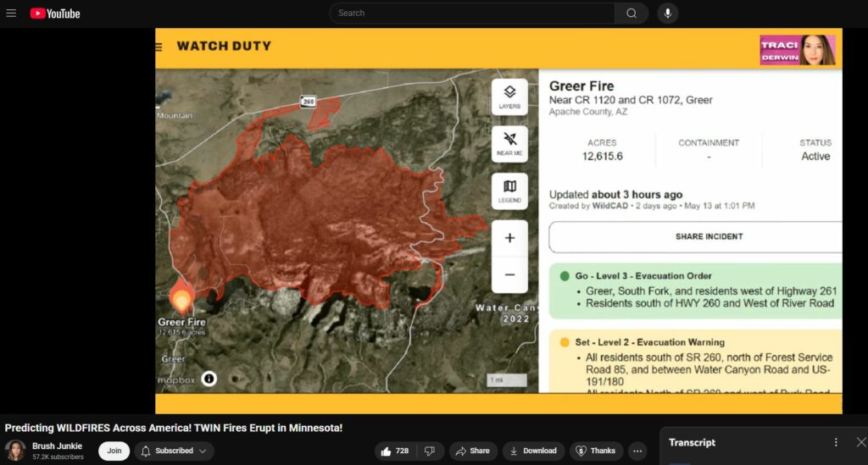
Task: Open Watch Duty hamburger menu in video
Action: 159,47
